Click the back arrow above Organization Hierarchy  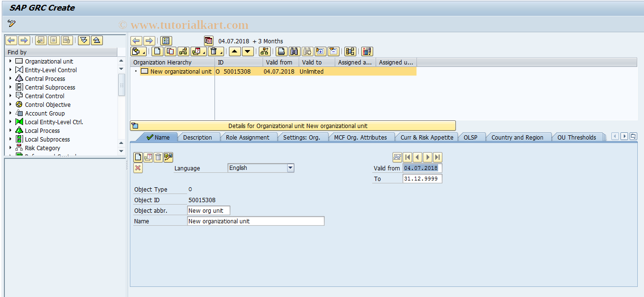[x=137, y=41]
